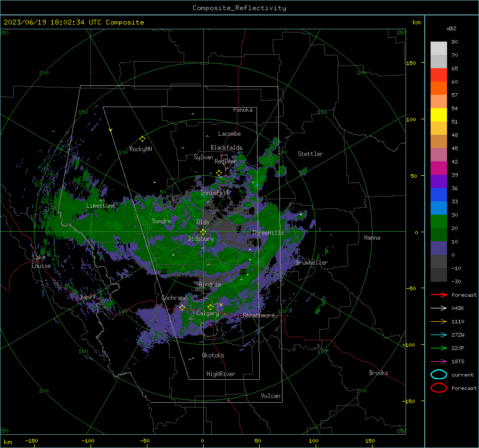The width and height of the screenshot is (479, 448).
Task: Pick the dark green 20-10 dBZ swatch
Action: pos(439,235)
